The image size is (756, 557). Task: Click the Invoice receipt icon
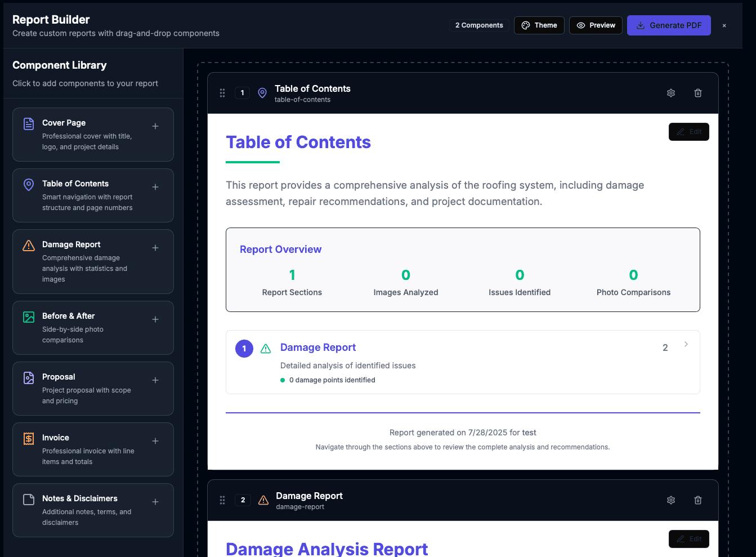pyautogui.click(x=29, y=439)
